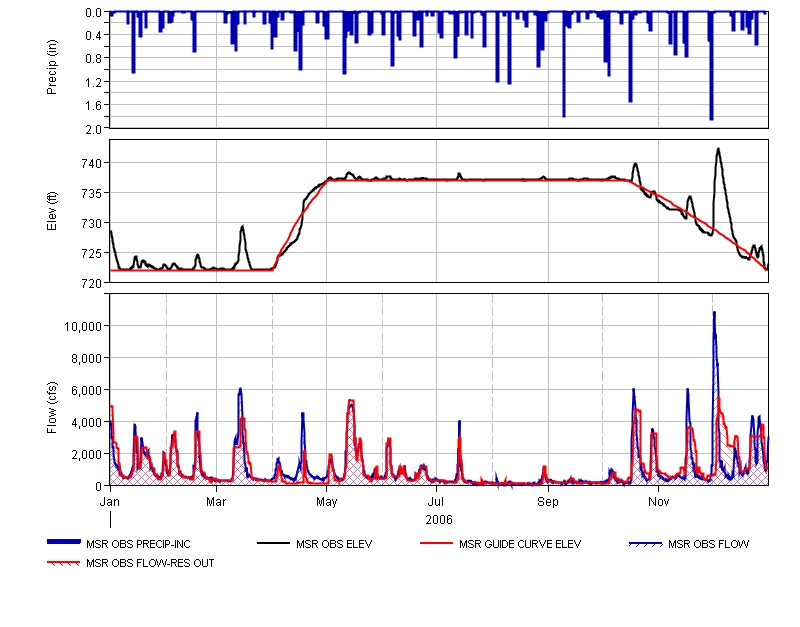Click the 2006 year label

pyautogui.click(x=439, y=520)
